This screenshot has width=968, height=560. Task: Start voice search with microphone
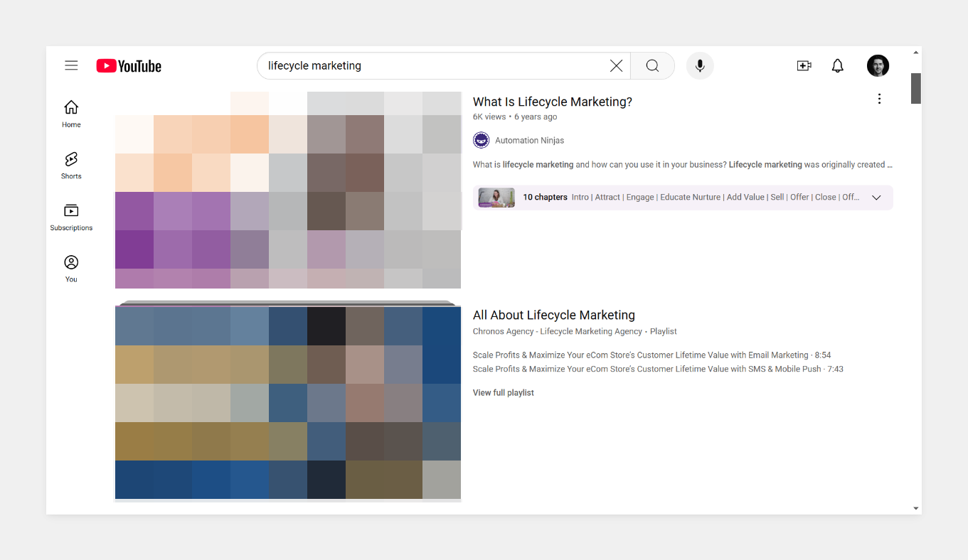coord(700,66)
